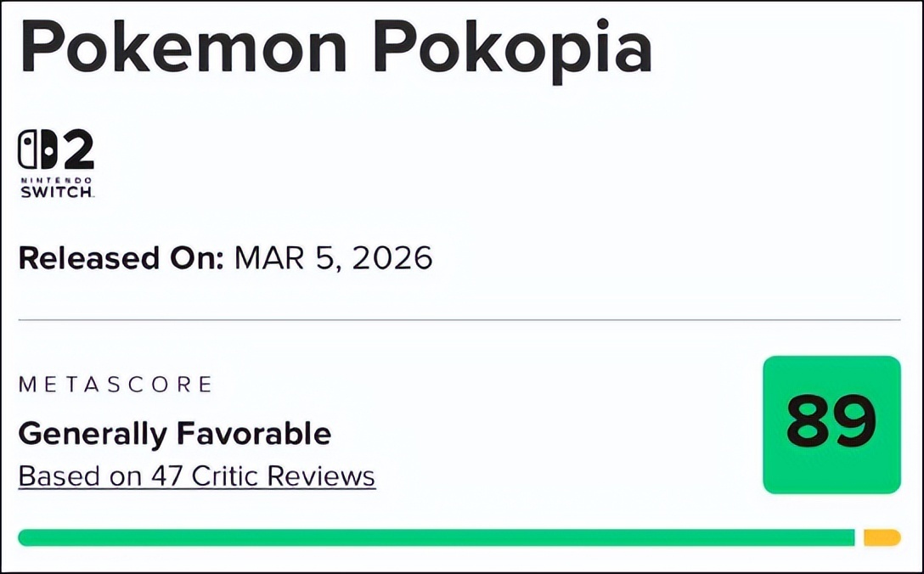Click the digit 9 in the score badge
The height and width of the screenshot is (574, 924).
tap(854, 422)
